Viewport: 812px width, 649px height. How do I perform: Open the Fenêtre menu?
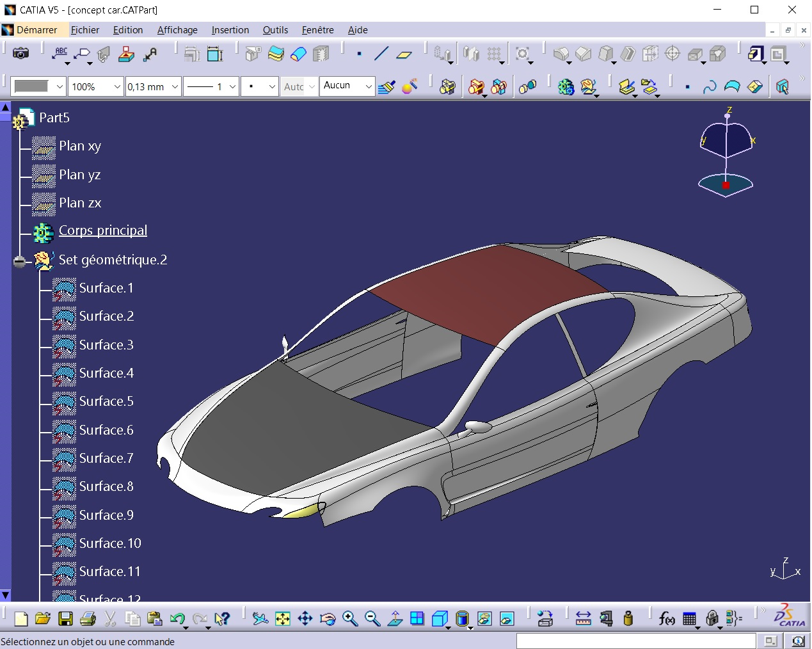[317, 30]
